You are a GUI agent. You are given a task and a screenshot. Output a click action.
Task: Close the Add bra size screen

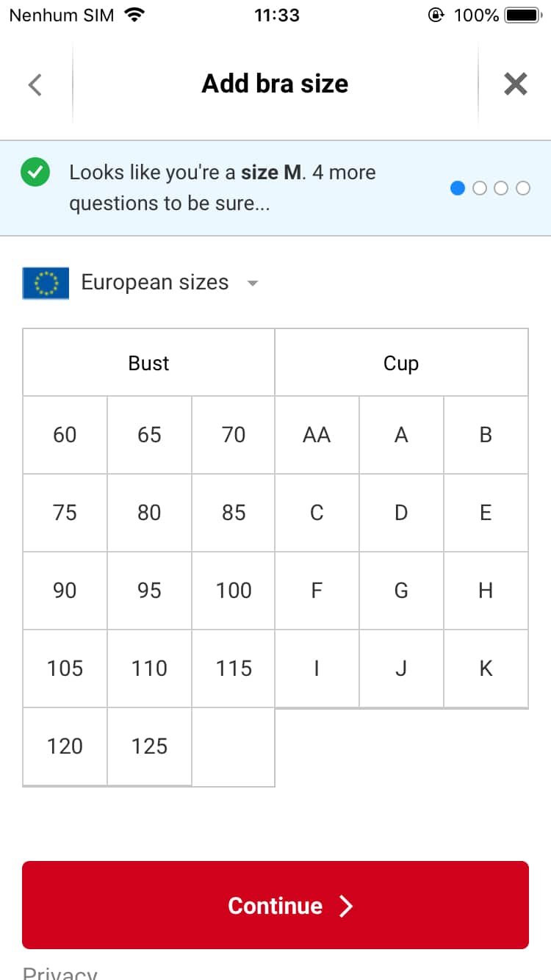pyautogui.click(x=515, y=84)
